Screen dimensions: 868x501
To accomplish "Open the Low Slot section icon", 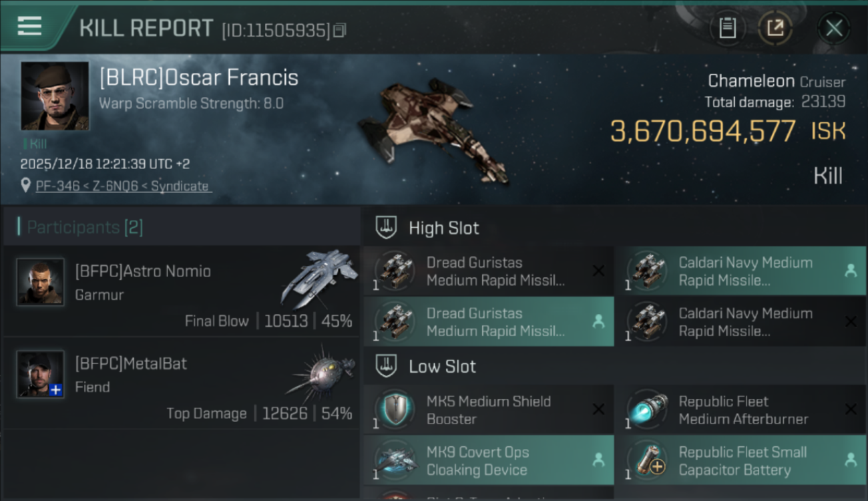I will click(387, 366).
